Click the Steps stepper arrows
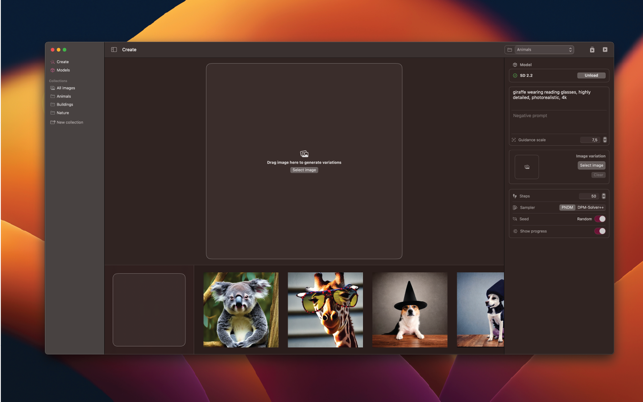 pyautogui.click(x=603, y=196)
